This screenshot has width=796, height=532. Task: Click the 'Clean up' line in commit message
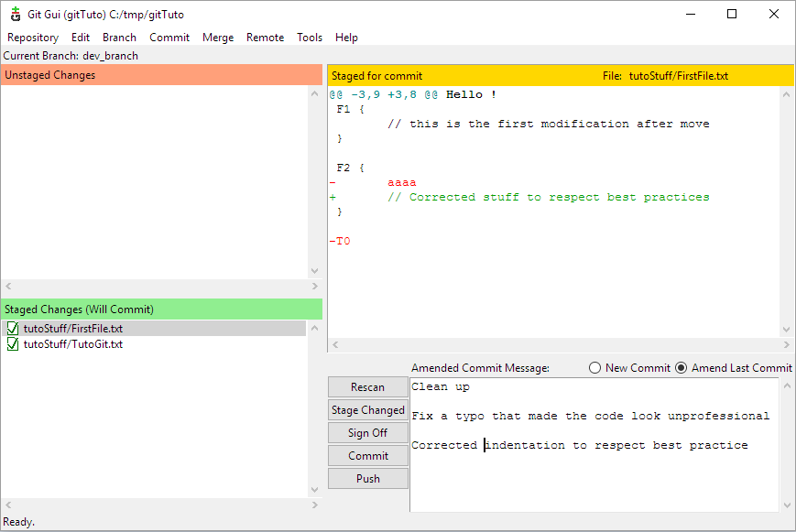pyautogui.click(x=440, y=386)
